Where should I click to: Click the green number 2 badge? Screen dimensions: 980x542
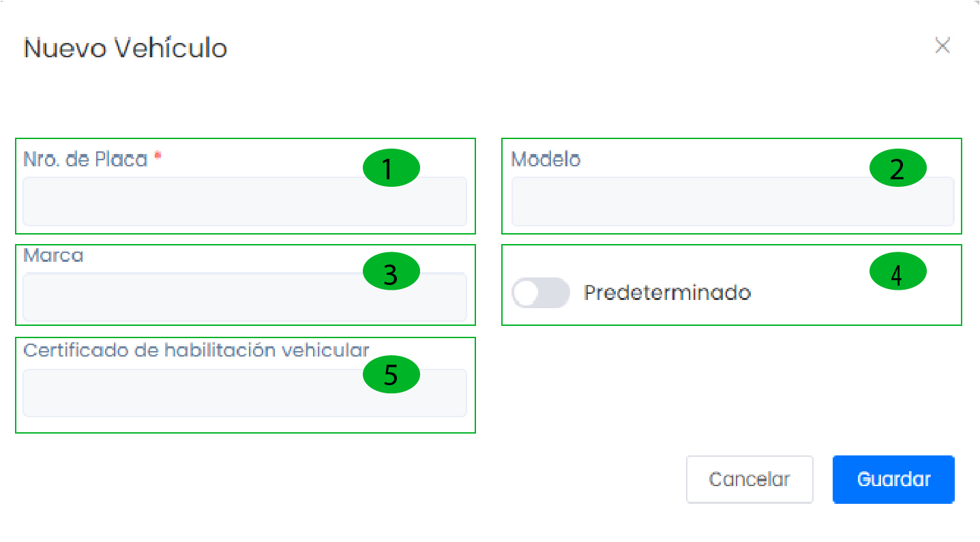897,168
